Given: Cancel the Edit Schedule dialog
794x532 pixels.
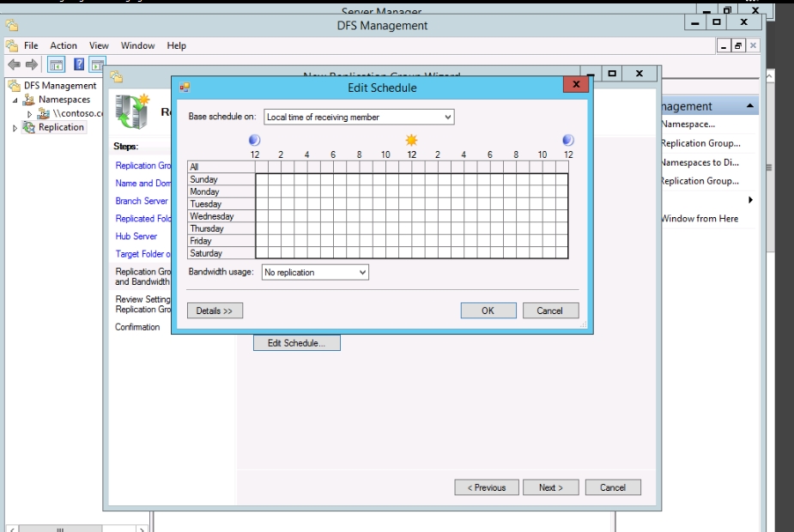Looking at the screenshot, I should [x=550, y=311].
